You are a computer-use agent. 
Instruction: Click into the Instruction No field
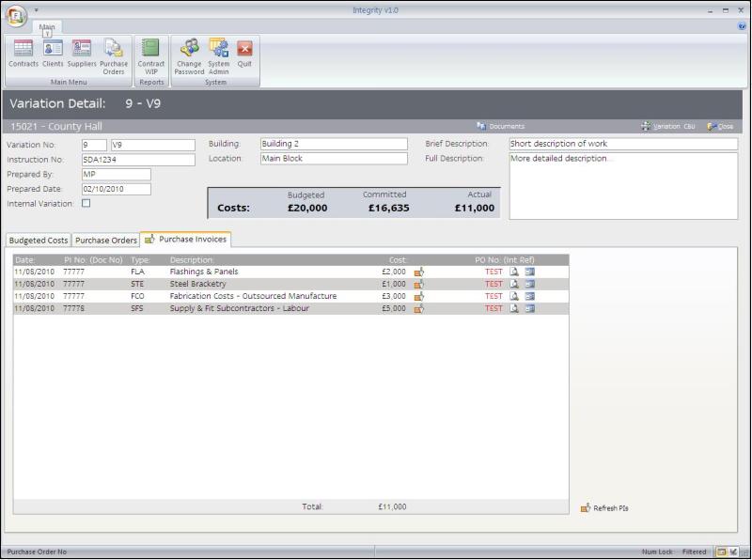[138, 160]
